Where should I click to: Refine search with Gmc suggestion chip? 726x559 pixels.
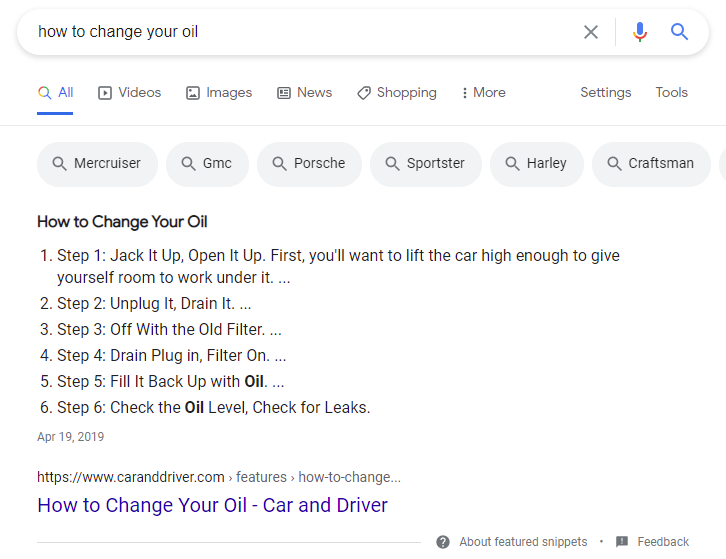pos(207,164)
